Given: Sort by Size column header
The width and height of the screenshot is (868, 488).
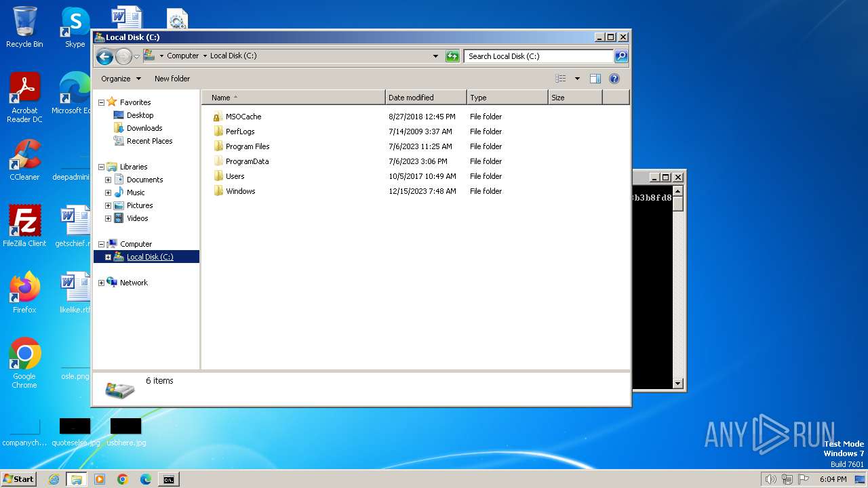Looking at the screenshot, I should (575, 98).
